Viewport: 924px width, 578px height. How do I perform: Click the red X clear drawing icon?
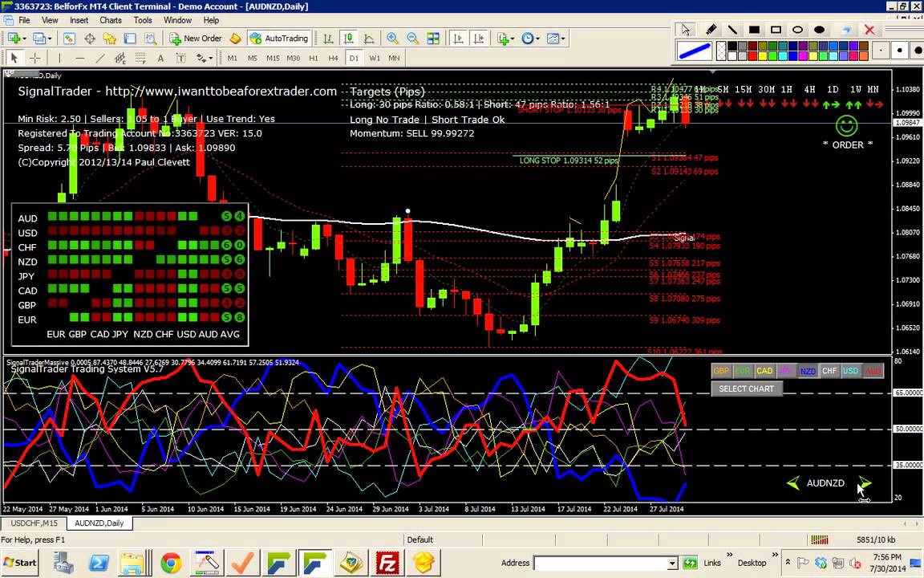pos(869,30)
